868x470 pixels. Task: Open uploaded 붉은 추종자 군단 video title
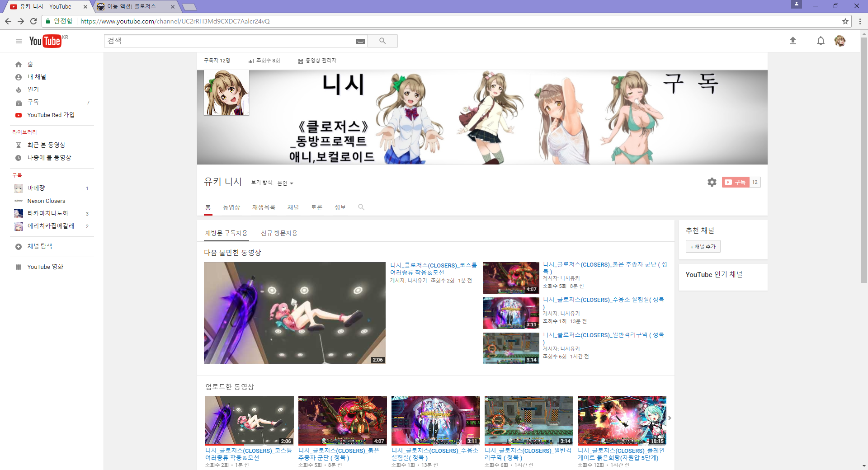(339, 454)
